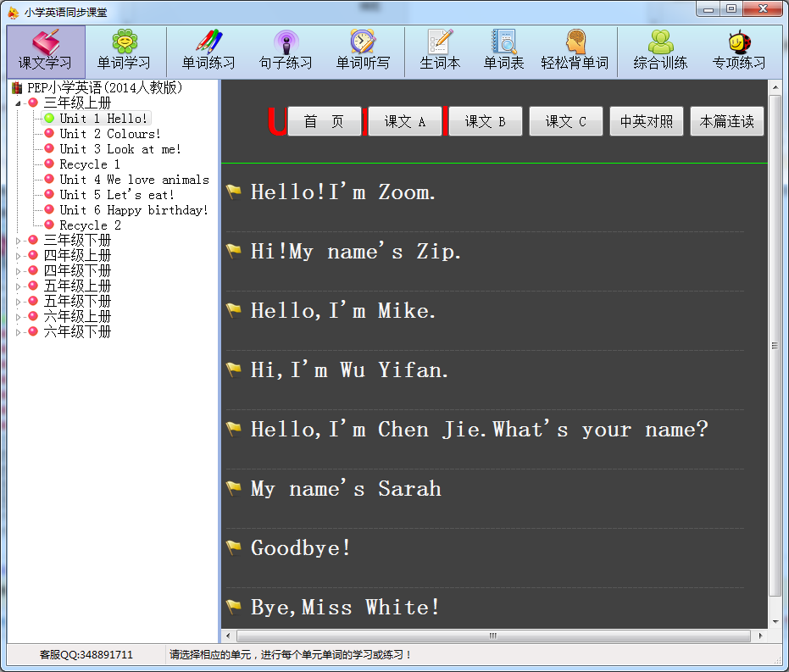
Task: Expand the 六年级下册 tree node
Action: coord(19,332)
